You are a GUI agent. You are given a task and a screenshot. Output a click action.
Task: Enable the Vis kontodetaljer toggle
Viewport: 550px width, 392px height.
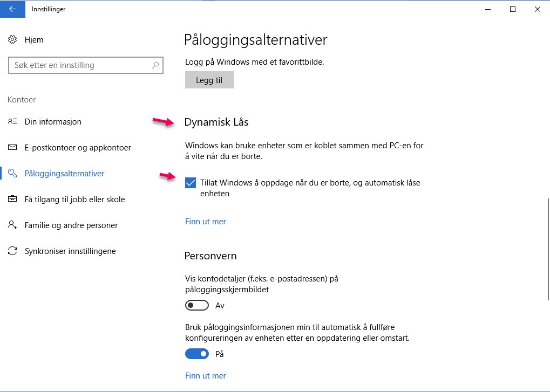[196, 306]
